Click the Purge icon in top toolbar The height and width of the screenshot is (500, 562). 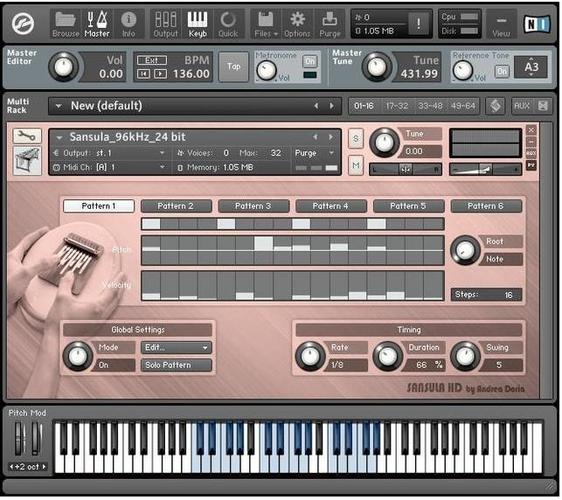pos(329,24)
